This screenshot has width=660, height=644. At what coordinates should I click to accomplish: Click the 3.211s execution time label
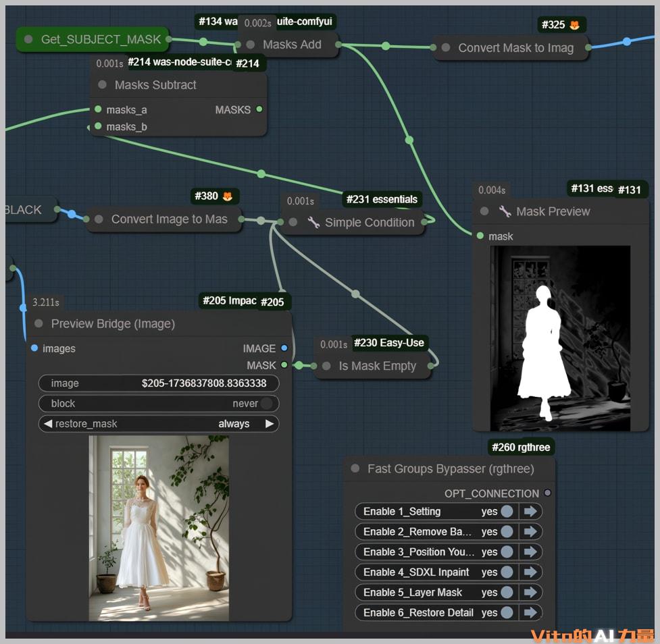(x=45, y=302)
